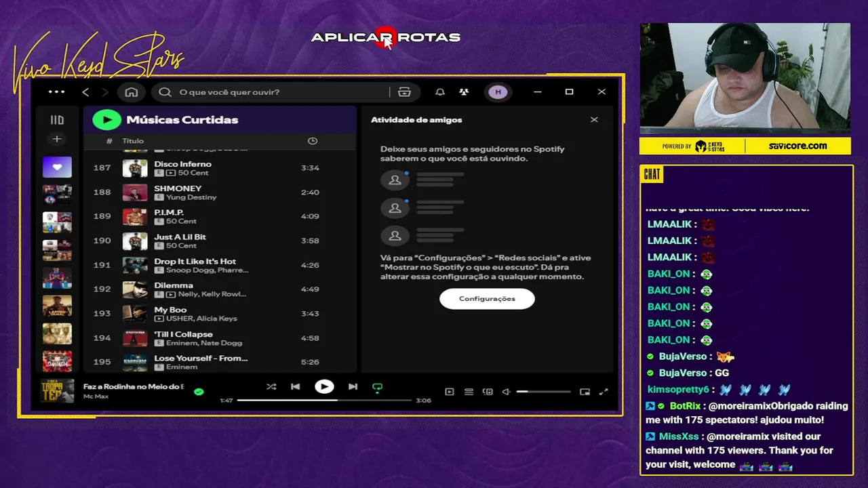This screenshot has width=868, height=488.
Task: Click the white play button in player bar
Action: pos(324,387)
